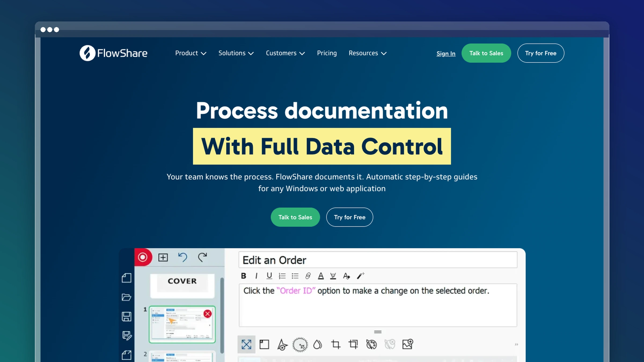Click the undo arrow icon
This screenshot has width=644, height=362.
click(x=183, y=257)
